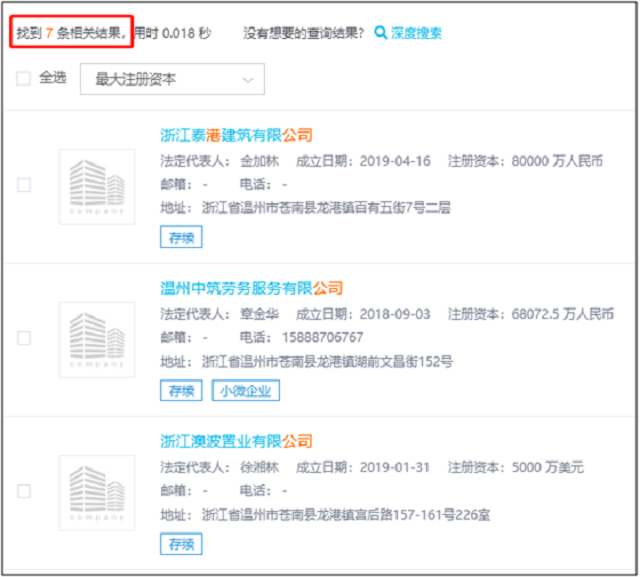
Task: Click 存续 status tag under 浙江澳波置业
Action: (181, 543)
